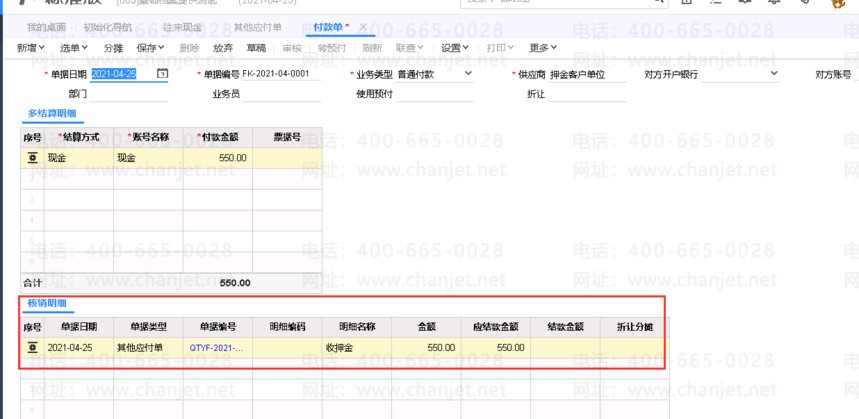The height and width of the screenshot is (419, 859).
Task: Open the 新增 dropdown menu
Action: pyautogui.click(x=31, y=48)
